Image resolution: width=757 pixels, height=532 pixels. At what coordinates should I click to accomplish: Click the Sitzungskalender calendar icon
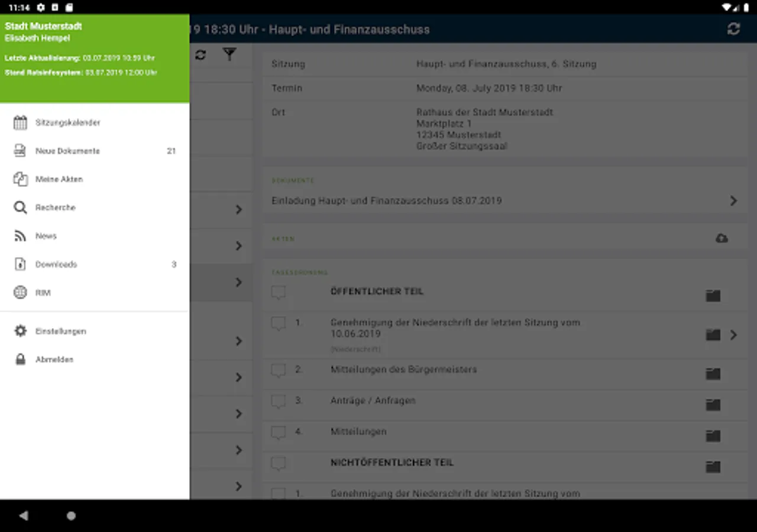[20, 122]
